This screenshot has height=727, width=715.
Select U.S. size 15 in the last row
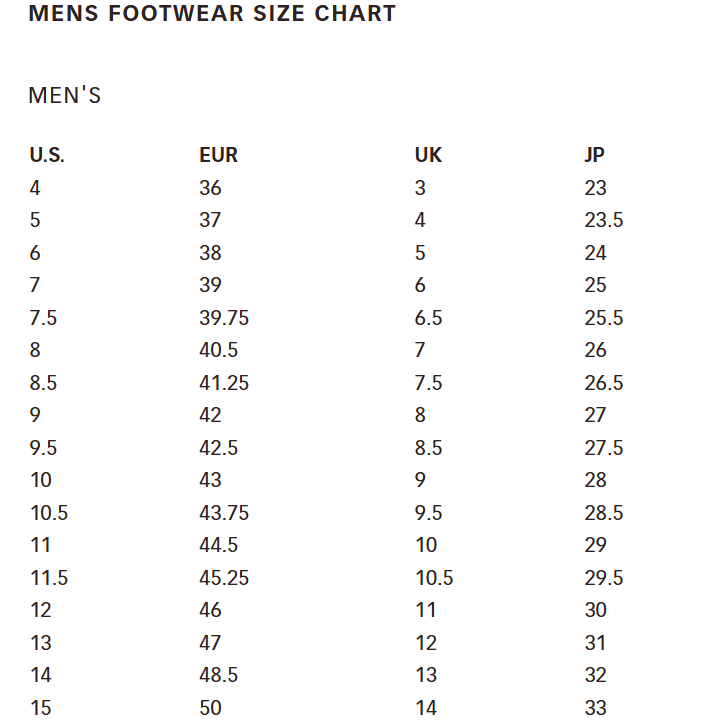click(x=40, y=708)
